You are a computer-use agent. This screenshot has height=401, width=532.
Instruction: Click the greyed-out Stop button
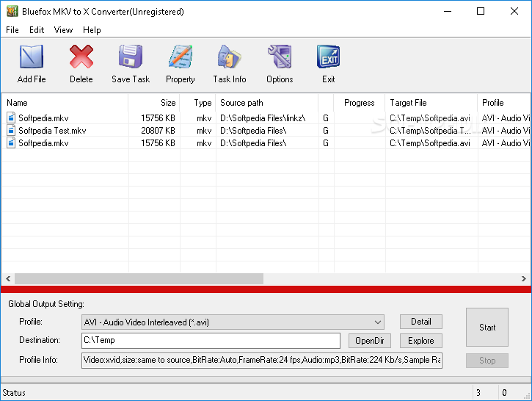[487, 361]
